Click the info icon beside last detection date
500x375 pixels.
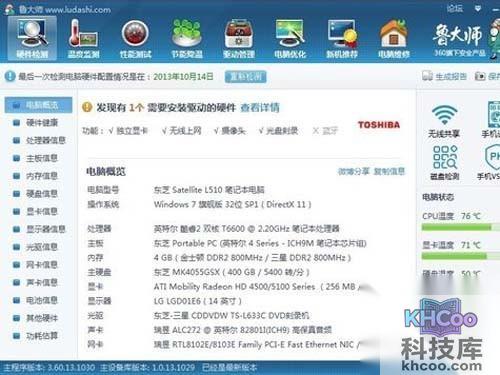click(x=10, y=76)
